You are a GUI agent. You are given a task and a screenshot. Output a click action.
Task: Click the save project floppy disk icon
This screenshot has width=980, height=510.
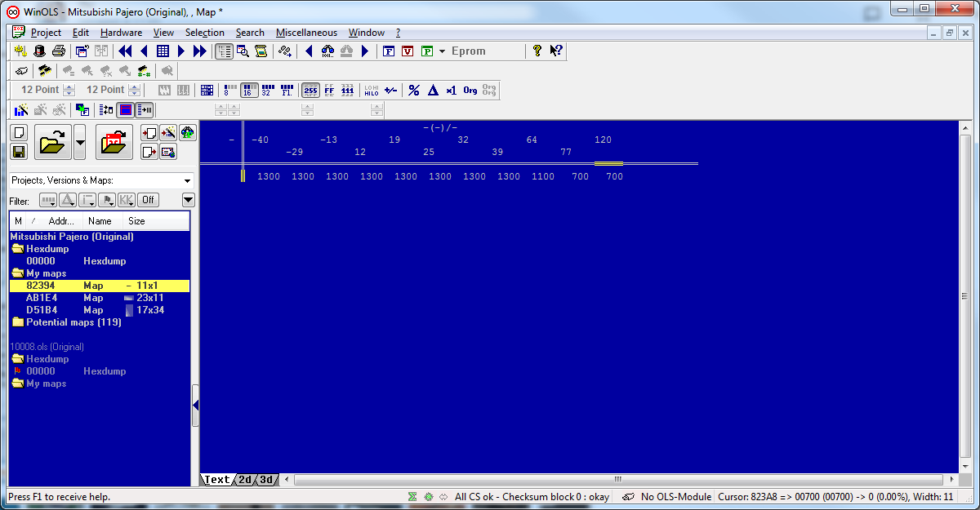click(x=19, y=151)
